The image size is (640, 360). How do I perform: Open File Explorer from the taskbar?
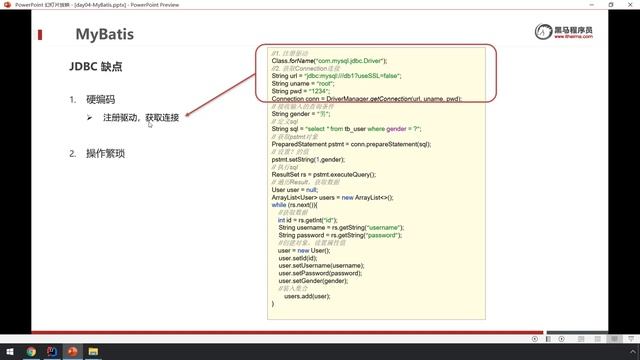pyautogui.click(x=93, y=351)
